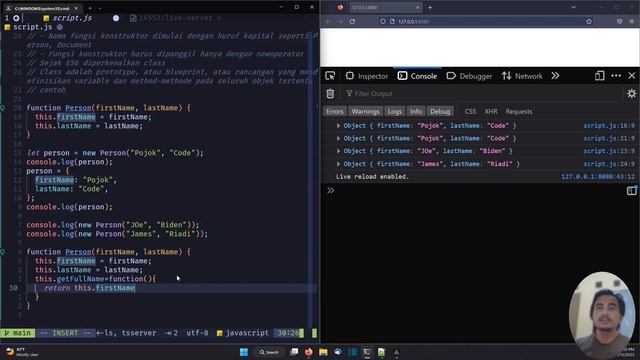This screenshot has width=640, height=360.
Task: Open the weather widget in taskbar
Action: click(x=22, y=352)
